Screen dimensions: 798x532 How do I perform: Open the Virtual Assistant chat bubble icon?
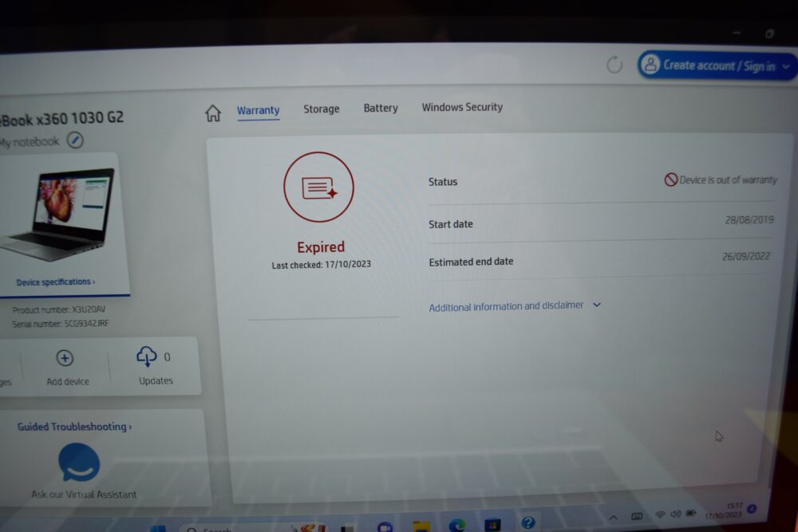79,463
